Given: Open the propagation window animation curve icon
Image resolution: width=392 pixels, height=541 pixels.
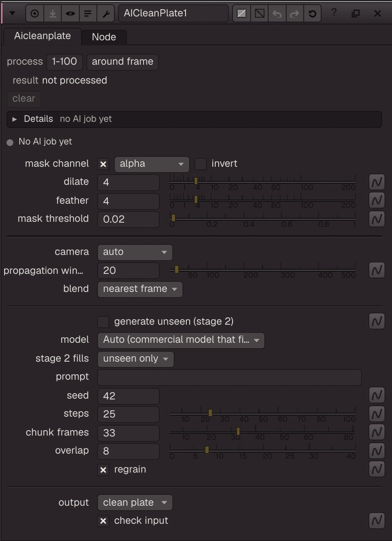Looking at the screenshot, I should pyautogui.click(x=376, y=270).
